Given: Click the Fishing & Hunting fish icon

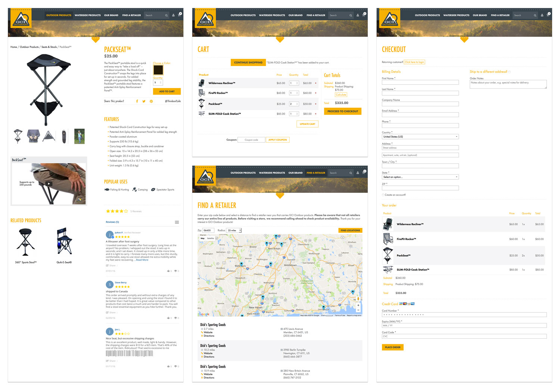Looking at the screenshot, I should (107, 189).
